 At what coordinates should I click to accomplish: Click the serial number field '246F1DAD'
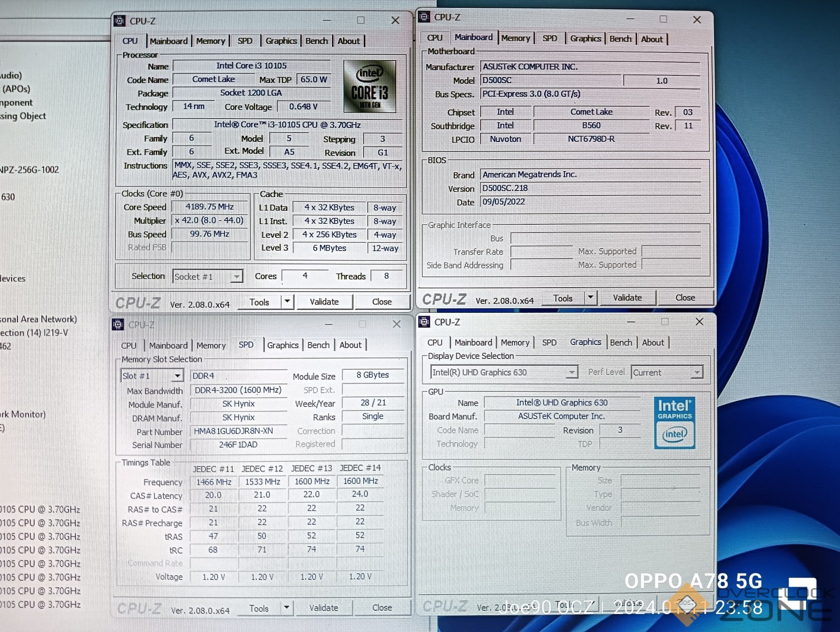click(x=238, y=445)
